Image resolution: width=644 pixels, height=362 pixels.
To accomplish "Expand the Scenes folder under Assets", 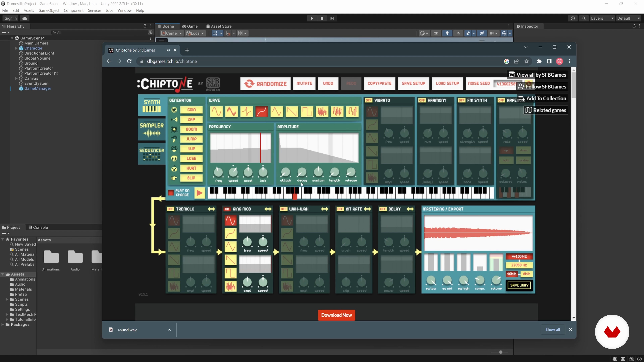I will click(7, 299).
